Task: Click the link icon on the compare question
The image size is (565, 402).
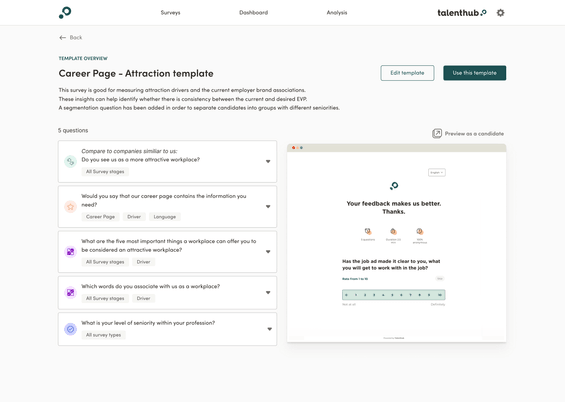Action: pos(70,161)
